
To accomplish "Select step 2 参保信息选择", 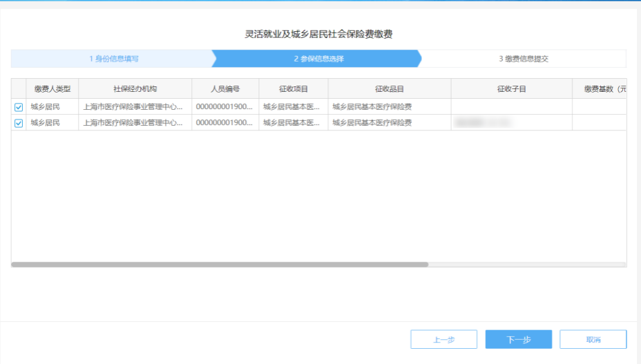I will (318, 59).
